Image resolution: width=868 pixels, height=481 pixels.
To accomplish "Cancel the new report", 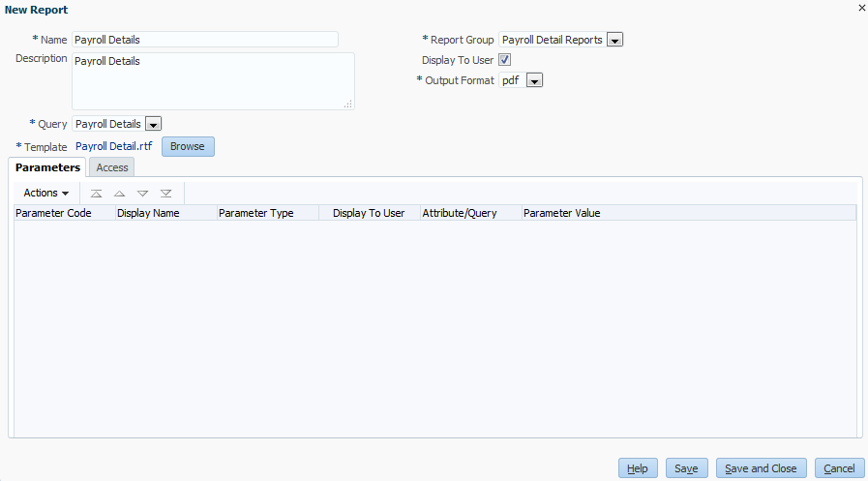I will 839,468.
